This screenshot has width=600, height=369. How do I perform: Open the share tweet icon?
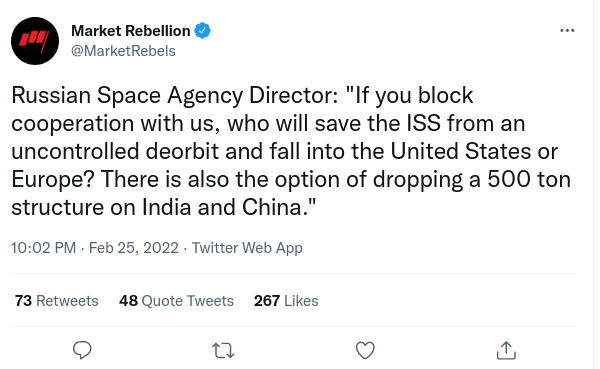(x=506, y=350)
